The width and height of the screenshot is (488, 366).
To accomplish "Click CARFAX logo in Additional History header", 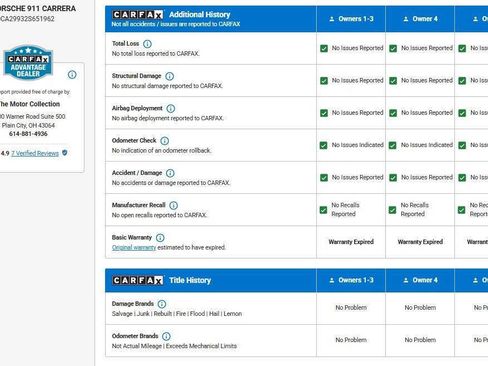I will 138,14.
